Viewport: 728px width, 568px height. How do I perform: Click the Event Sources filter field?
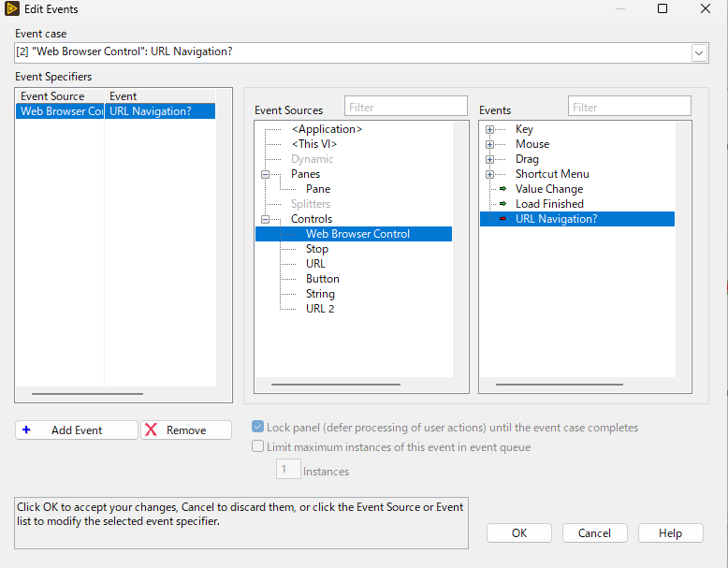coord(406,107)
